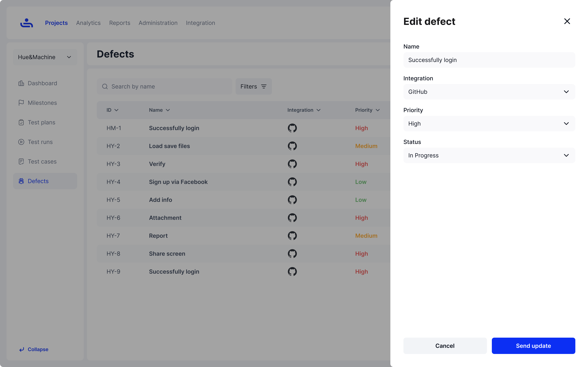Image resolution: width=588 pixels, height=367 pixels.
Task: Close the Edit defect panel
Action: click(x=567, y=21)
